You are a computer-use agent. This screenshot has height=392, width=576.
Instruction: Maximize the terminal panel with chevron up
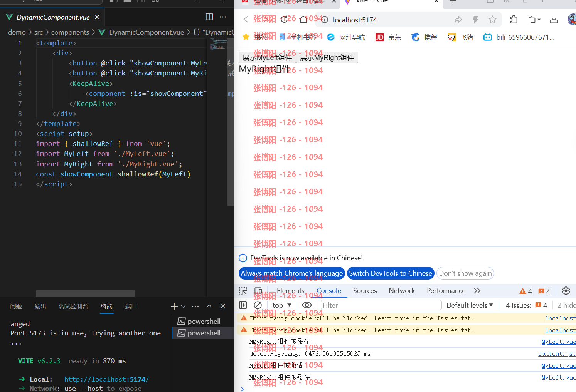(209, 306)
